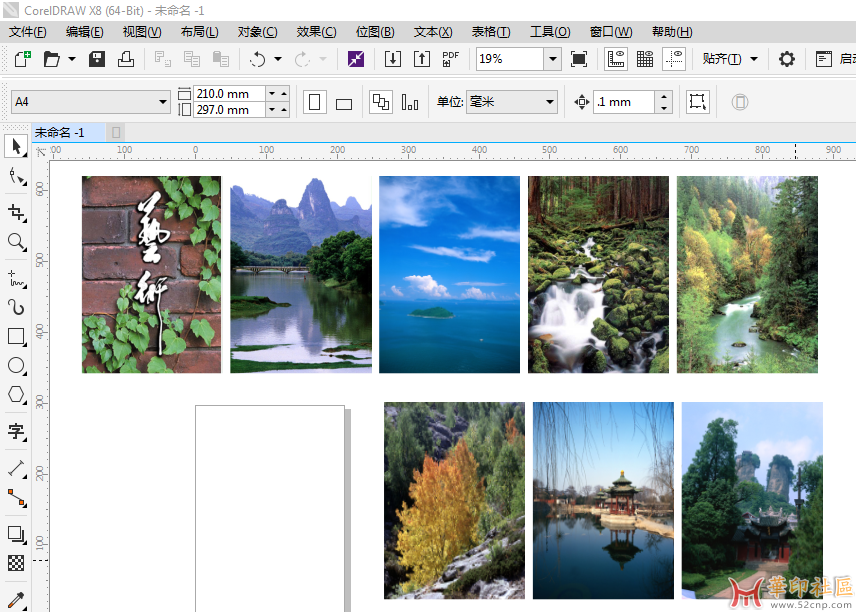Select the Shape node-edit tool

click(17, 177)
